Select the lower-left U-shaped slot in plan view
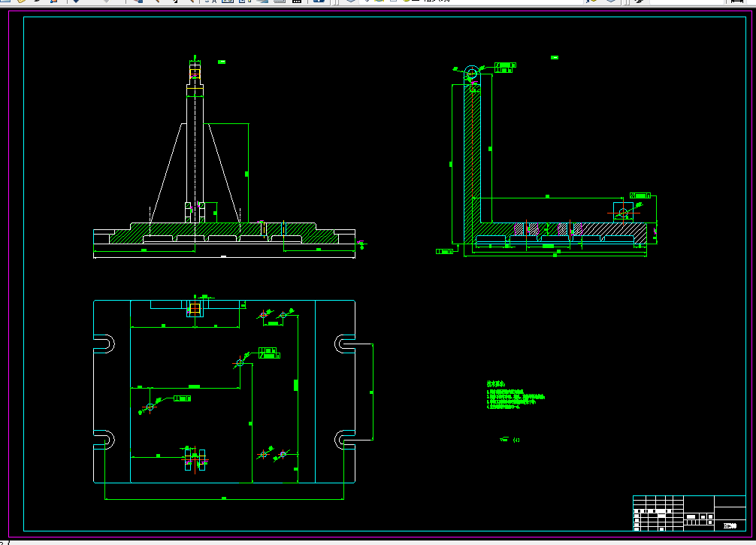This screenshot has width=756, height=545. click(x=104, y=440)
